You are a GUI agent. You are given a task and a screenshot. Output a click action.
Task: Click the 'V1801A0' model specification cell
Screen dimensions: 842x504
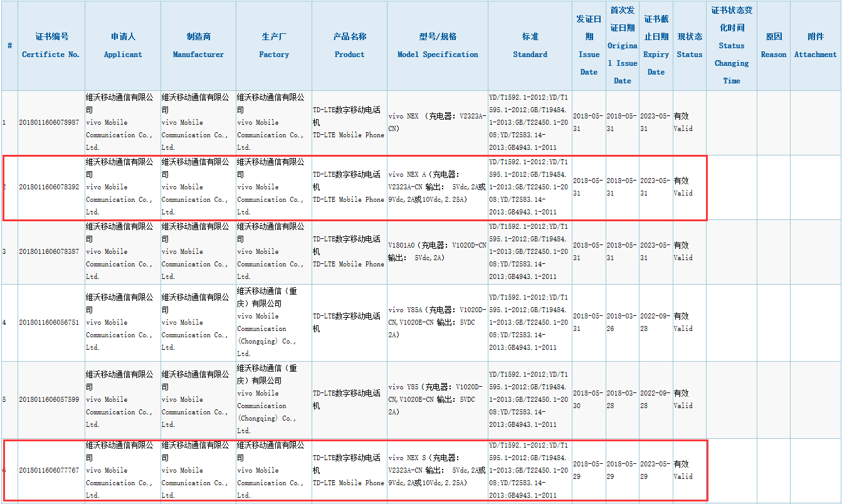[438, 252]
